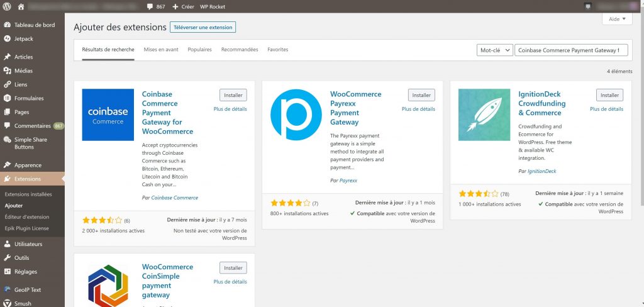Open Plus de détails for IgnitionDeck
644x307 pixels.
point(606,109)
